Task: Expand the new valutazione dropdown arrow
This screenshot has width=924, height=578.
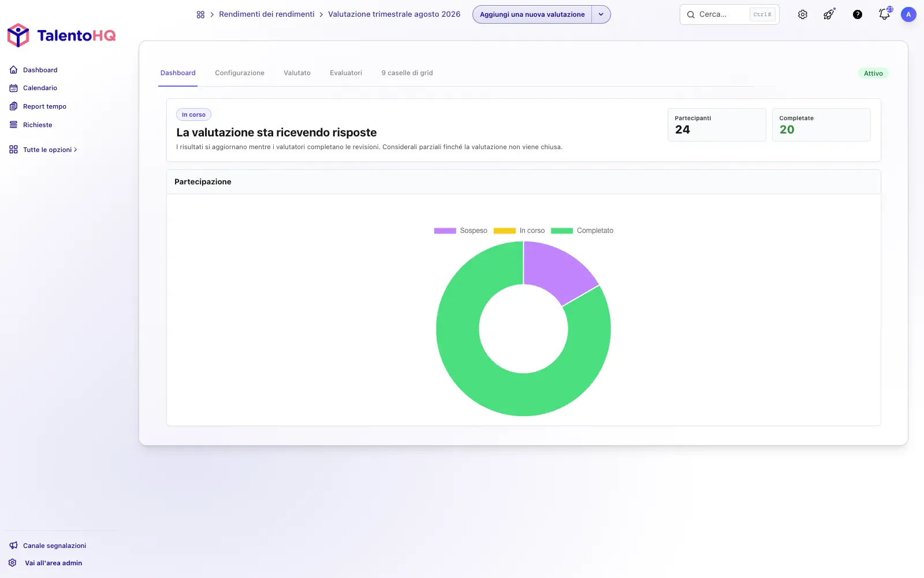Action: (601, 14)
